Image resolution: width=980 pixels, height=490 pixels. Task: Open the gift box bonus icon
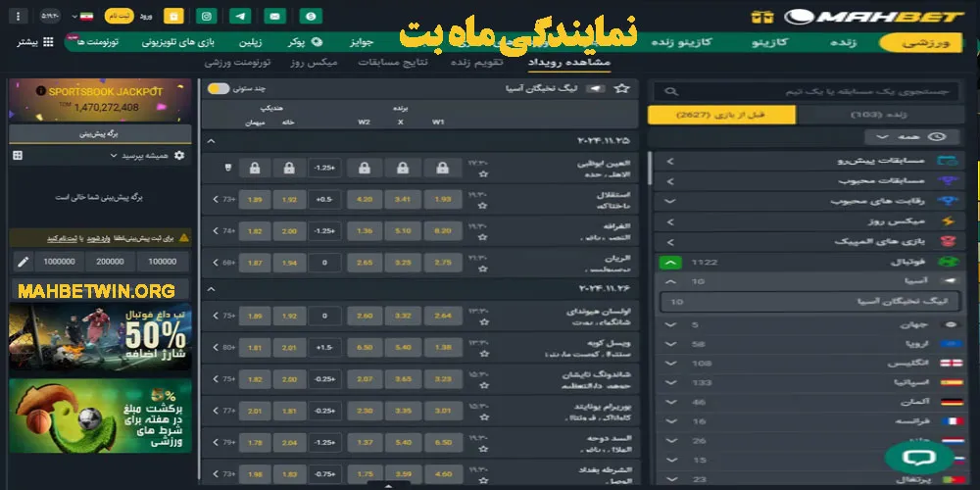173,16
